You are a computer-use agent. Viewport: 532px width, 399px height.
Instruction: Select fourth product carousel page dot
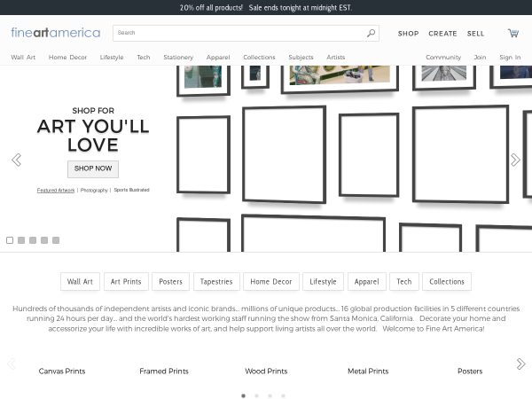(283, 395)
